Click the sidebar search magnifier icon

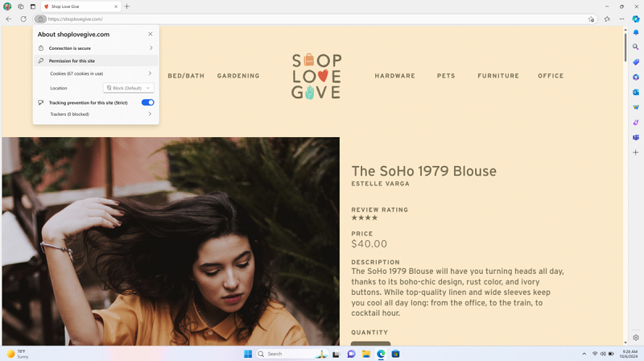coord(636,47)
